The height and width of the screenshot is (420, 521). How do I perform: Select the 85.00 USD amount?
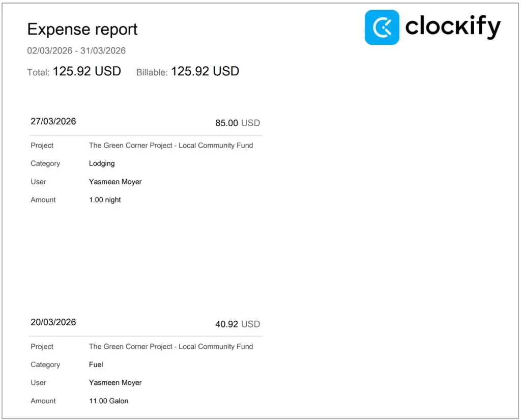click(237, 123)
